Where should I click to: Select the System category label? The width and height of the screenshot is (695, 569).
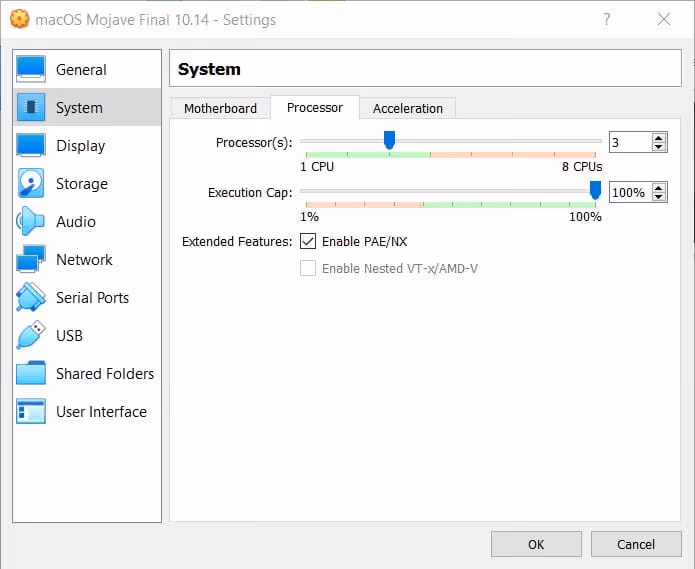[79, 108]
